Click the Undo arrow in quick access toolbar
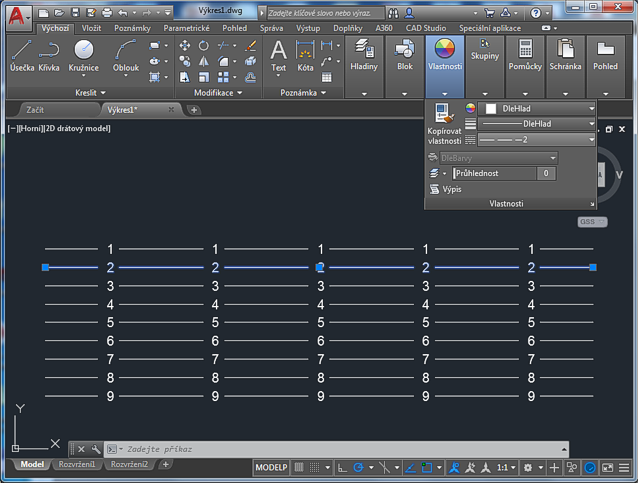 pyautogui.click(x=123, y=13)
